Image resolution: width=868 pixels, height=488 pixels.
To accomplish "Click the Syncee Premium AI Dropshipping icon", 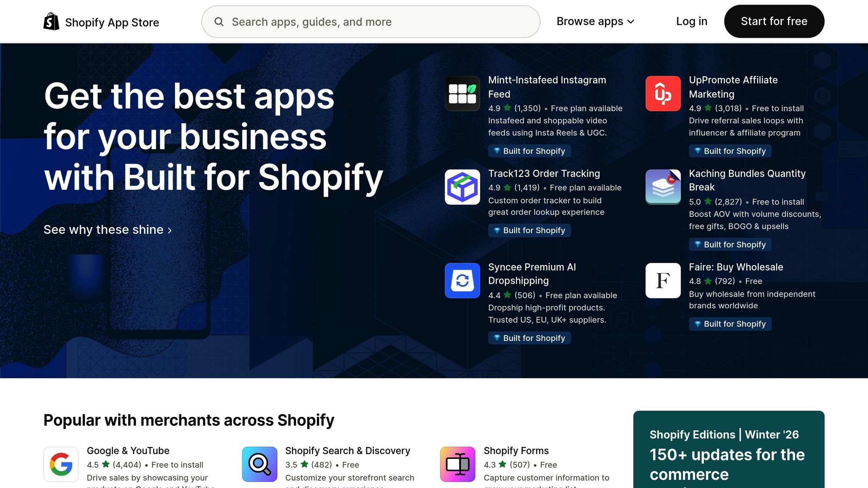I will [x=462, y=281].
